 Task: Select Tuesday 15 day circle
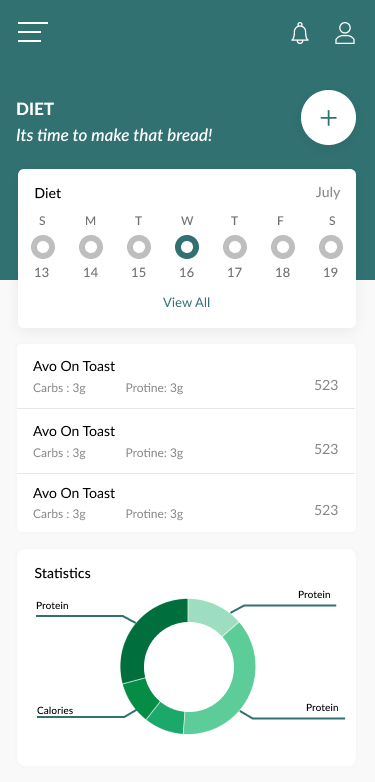139,247
